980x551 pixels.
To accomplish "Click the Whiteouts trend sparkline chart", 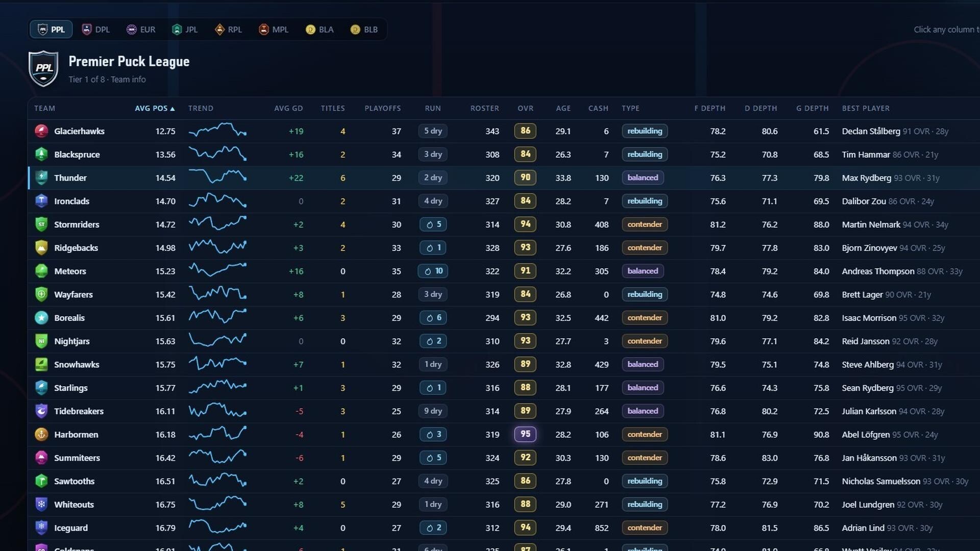I will 217,503.
